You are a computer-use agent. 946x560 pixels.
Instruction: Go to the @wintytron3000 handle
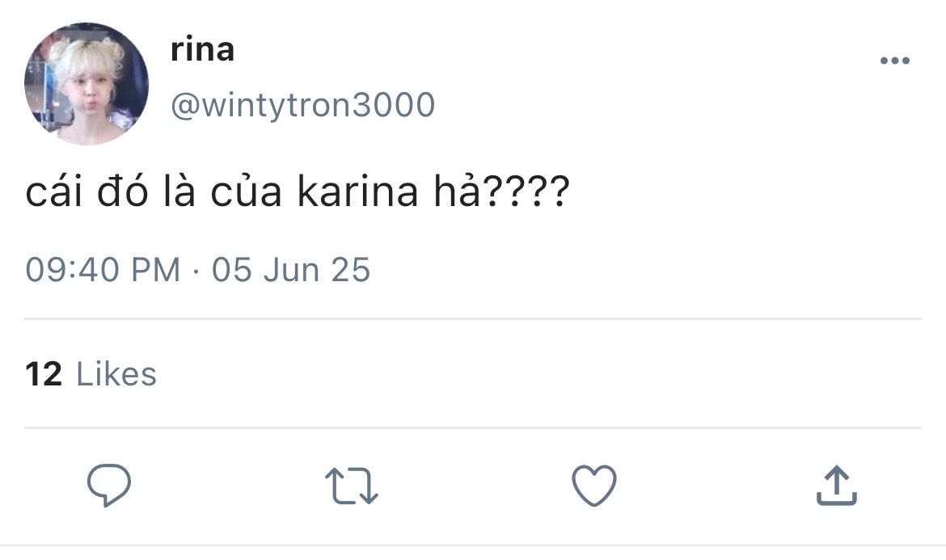pos(303,105)
